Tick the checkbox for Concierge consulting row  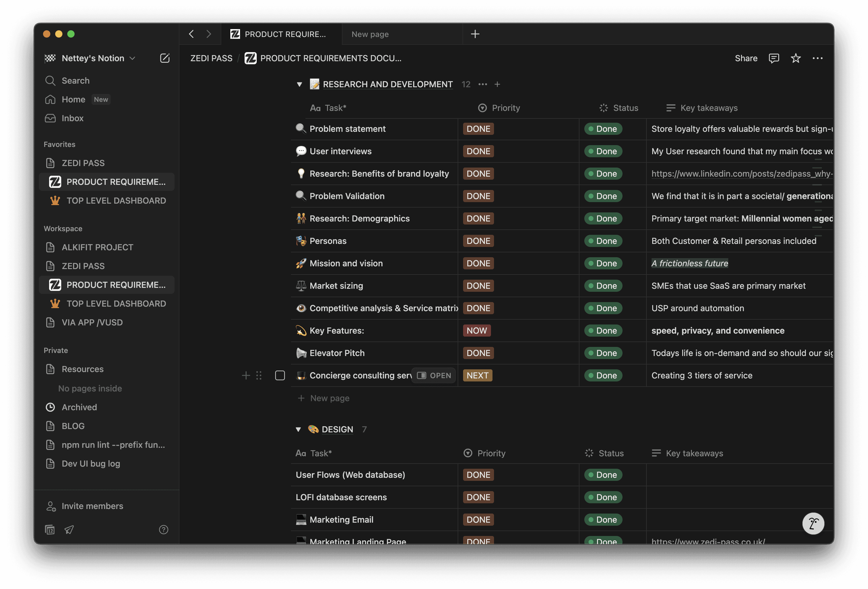pyautogui.click(x=280, y=375)
